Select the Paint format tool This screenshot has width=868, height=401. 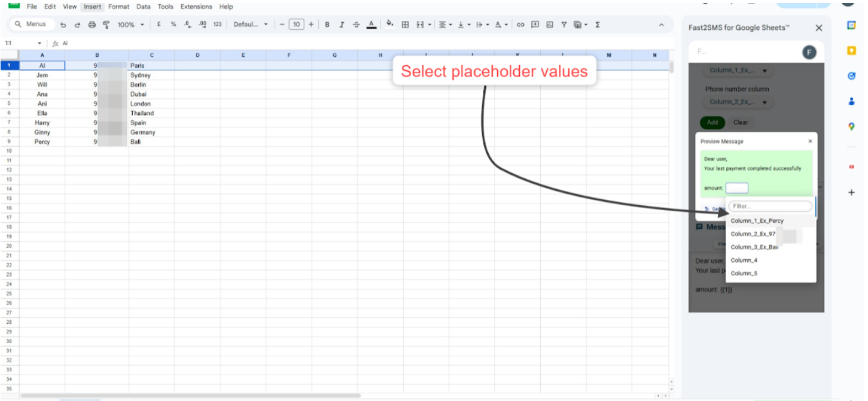point(106,25)
